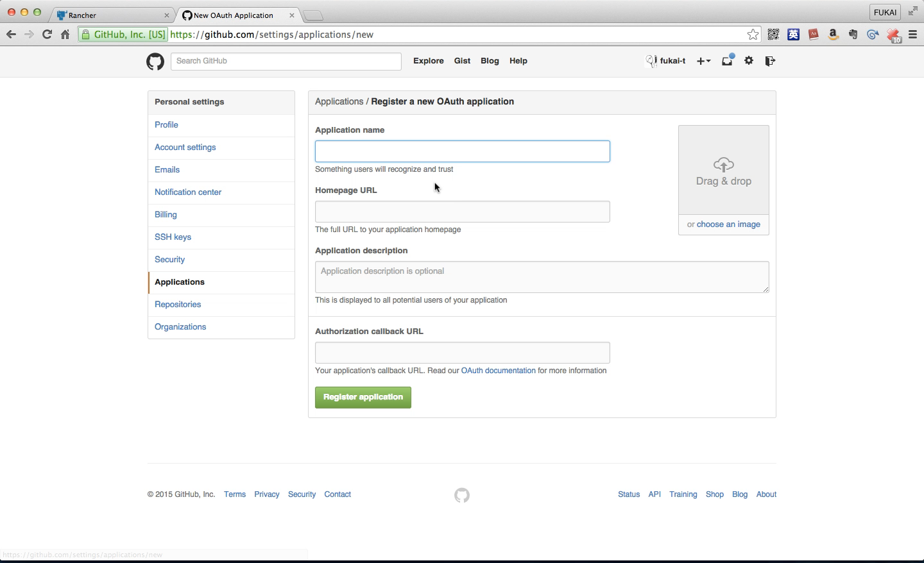This screenshot has height=563, width=924.
Task: Click the GitHub, Inc. security certificate badge
Action: click(123, 35)
